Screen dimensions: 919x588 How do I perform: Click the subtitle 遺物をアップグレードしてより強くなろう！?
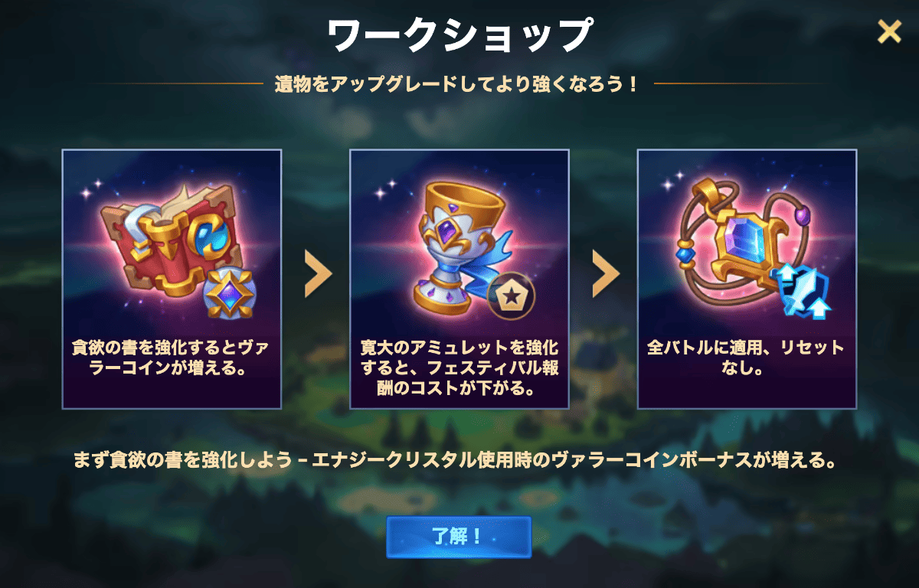[x=457, y=83]
